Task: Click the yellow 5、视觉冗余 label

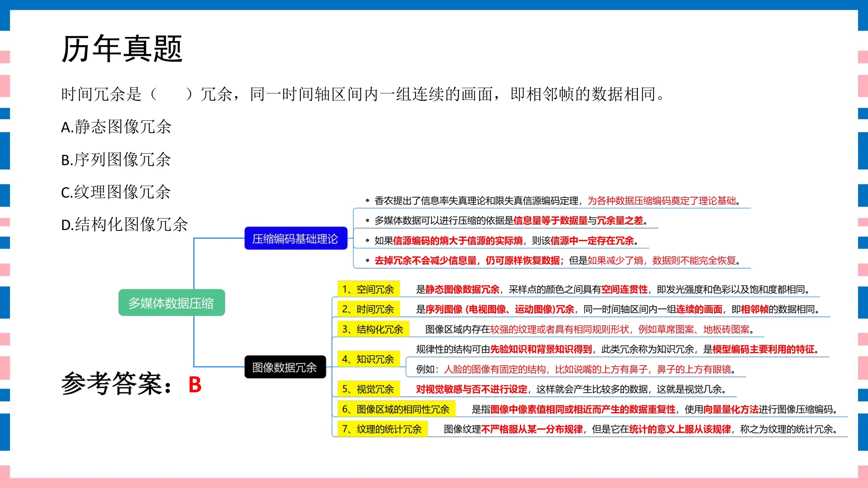Action: 368,389
